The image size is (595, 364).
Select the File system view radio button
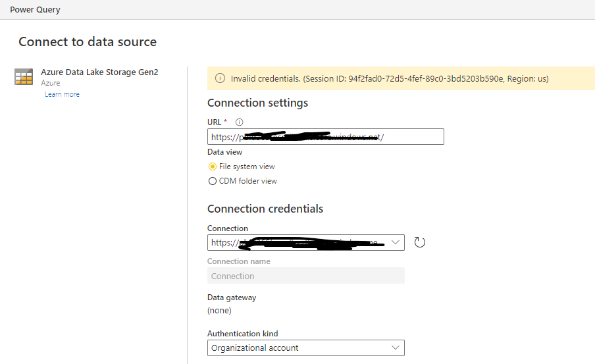[x=213, y=167]
